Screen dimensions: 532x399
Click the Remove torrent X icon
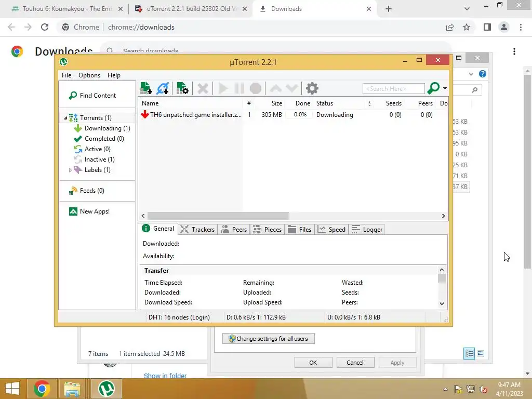pos(203,88)
